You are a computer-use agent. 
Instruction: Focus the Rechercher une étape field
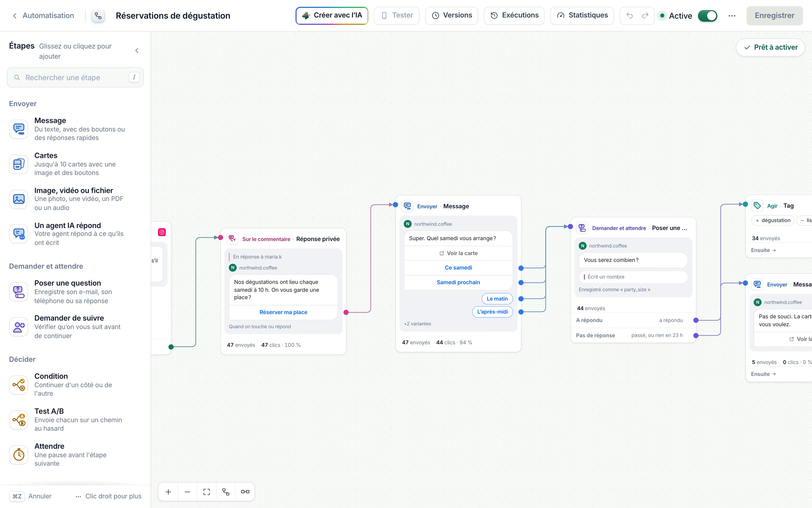click(75, 78)
